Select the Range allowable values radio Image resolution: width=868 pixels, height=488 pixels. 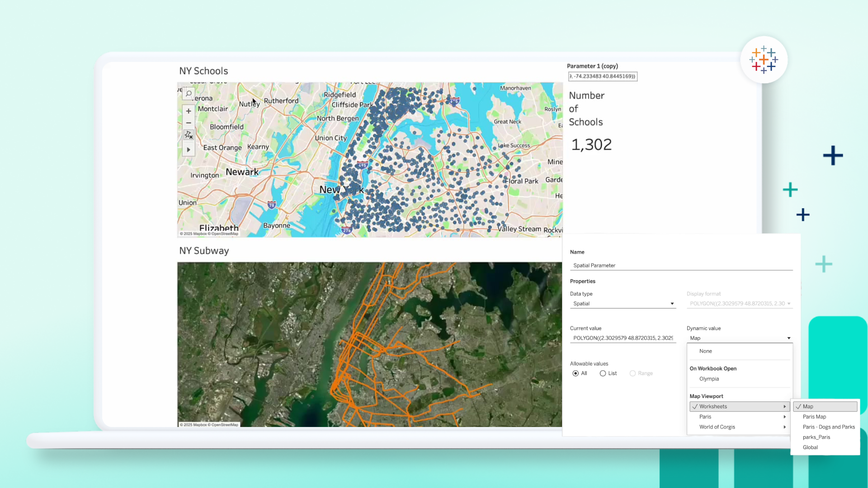[x=632, y=373]
